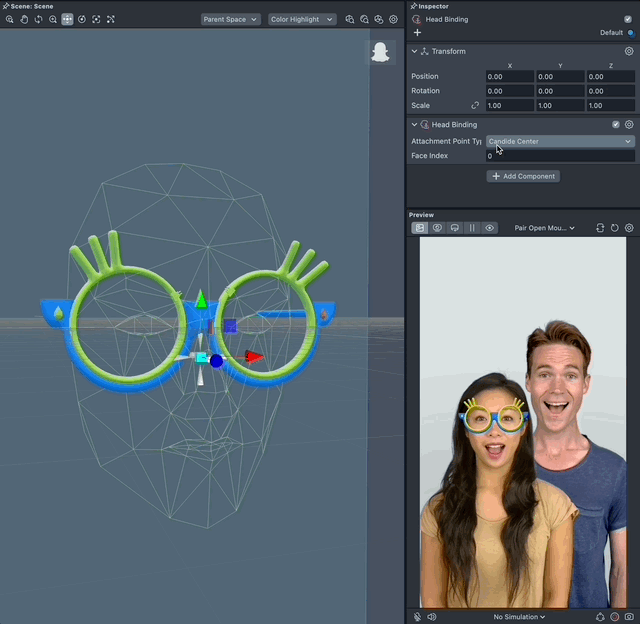Collapse the Transform section
The image size is (640, 624).
[415, 51]
